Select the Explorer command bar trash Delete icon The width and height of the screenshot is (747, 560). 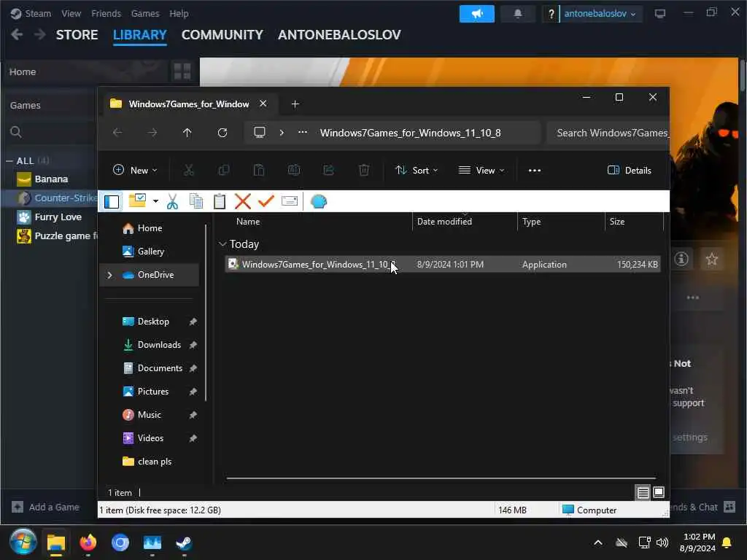[364, 171]
